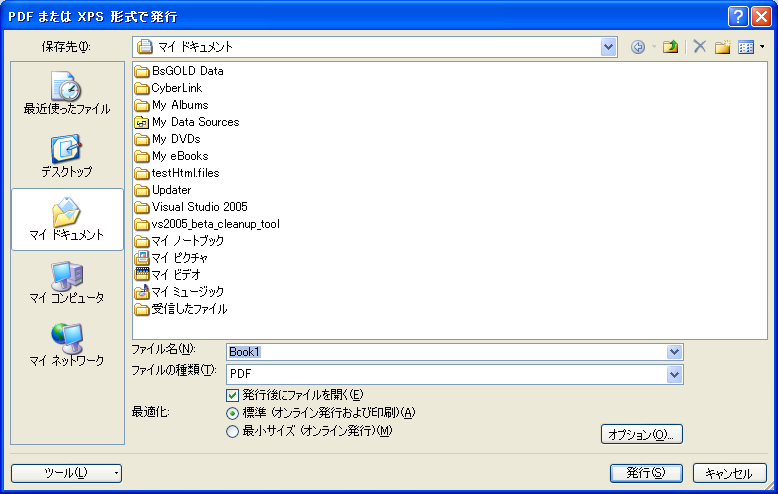Image resolution: width=778 pixels, height=494 pixels.
Task: Click the Views toolbar icon
Action: click(746, 47)
